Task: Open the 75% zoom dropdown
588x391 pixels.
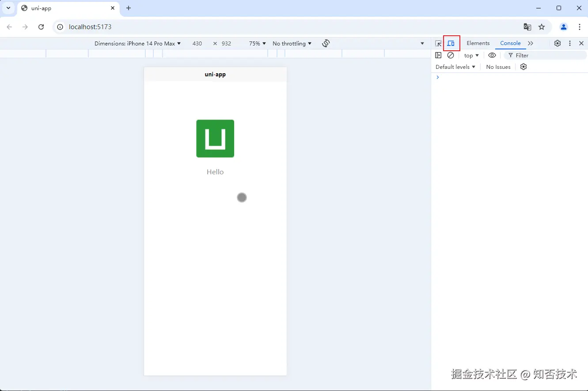Action: [x=258, y=43]
